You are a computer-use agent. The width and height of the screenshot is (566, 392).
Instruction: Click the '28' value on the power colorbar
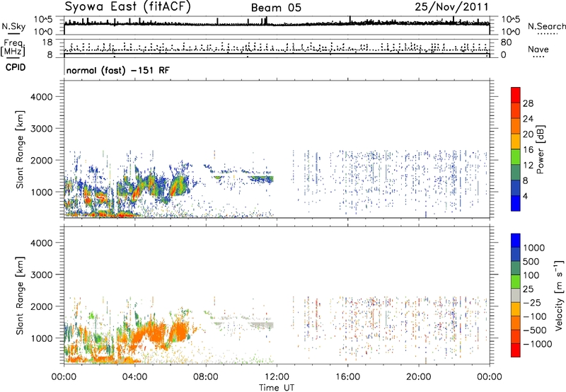(x=528, y=103)
